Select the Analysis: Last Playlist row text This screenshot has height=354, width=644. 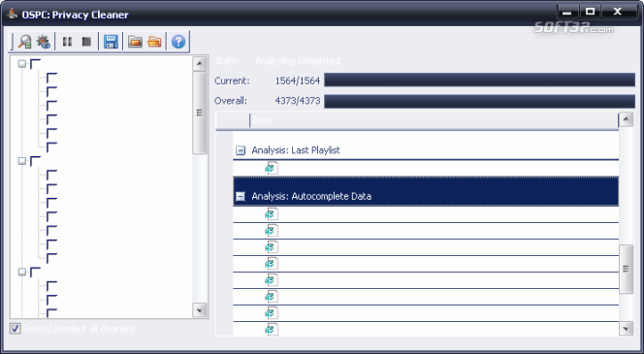(296, 150)
